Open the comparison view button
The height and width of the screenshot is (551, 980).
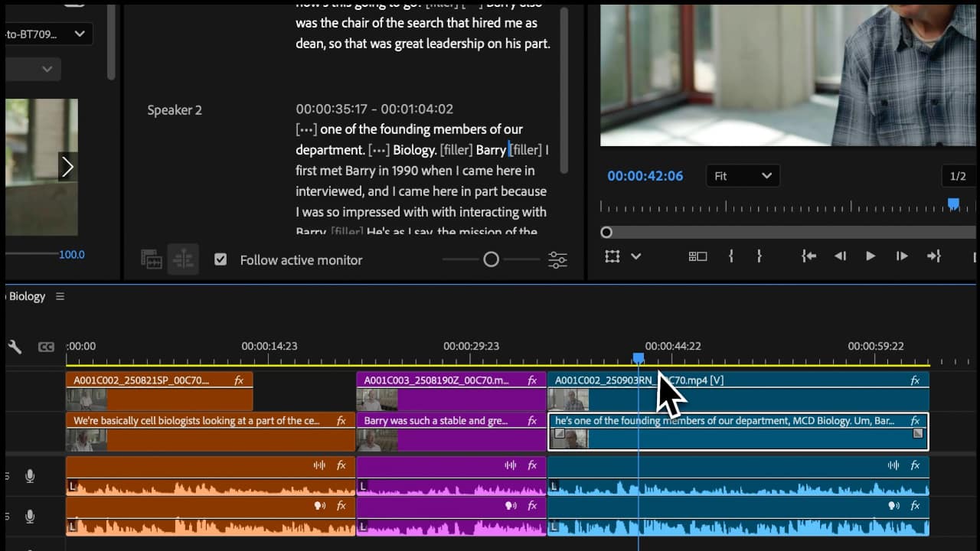(x=697, y=256)
